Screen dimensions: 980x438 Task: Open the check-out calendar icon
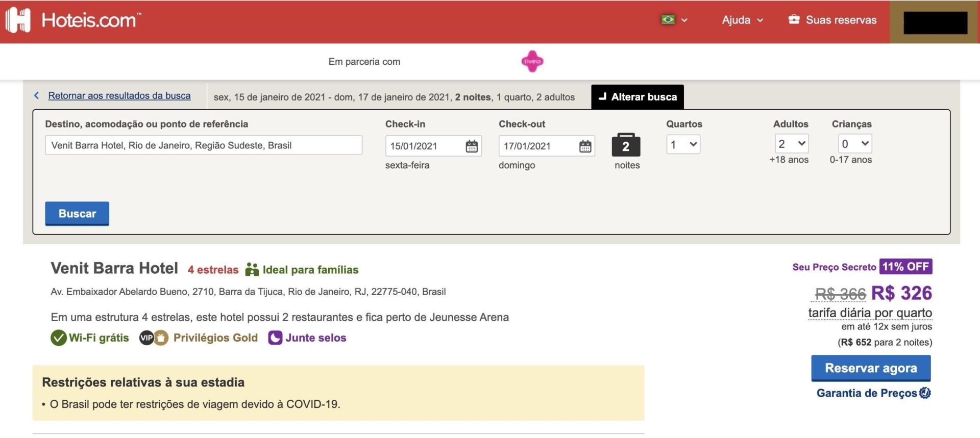click(x=585, y=146)
